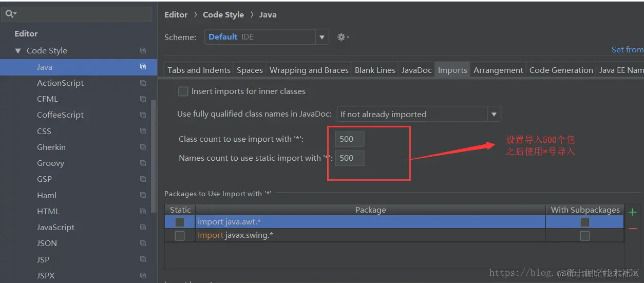Select HTML code style

point(48,211)
